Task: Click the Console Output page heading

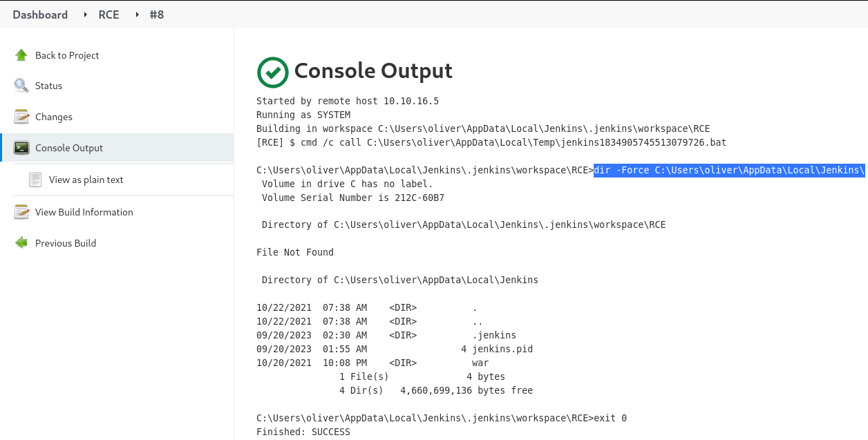Action: pyautogui.click(x=373, y=71)
